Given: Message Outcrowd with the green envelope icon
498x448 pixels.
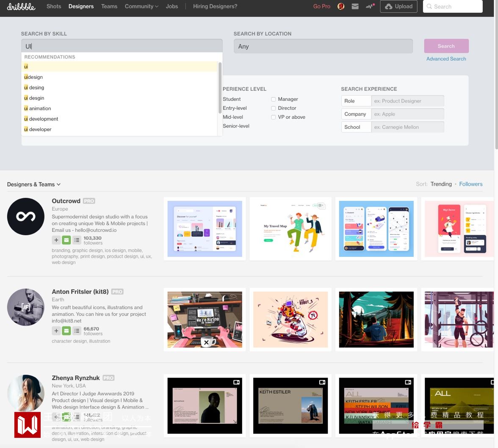Looking at the screenshot, I should (66, 240).
